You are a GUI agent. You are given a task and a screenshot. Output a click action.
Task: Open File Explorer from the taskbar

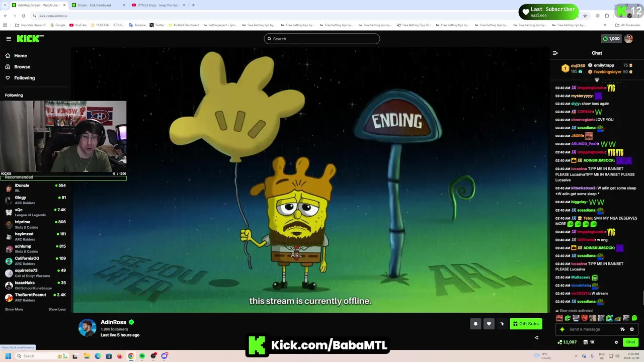(86, 356)
